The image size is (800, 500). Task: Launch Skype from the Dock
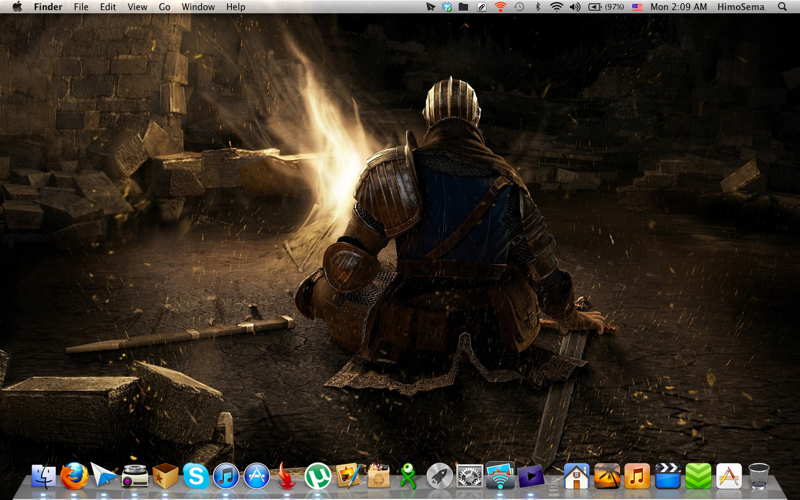click(x=196, y=476)
